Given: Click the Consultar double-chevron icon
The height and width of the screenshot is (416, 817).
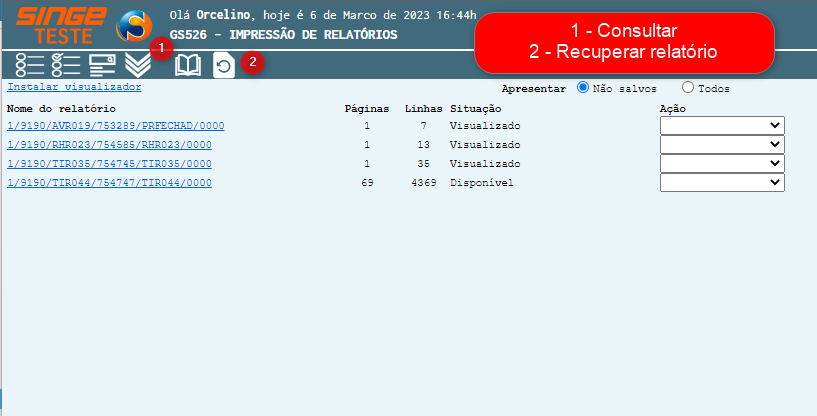Looking at the screenshot, I should pyautogui.click(x=138, y=65).
